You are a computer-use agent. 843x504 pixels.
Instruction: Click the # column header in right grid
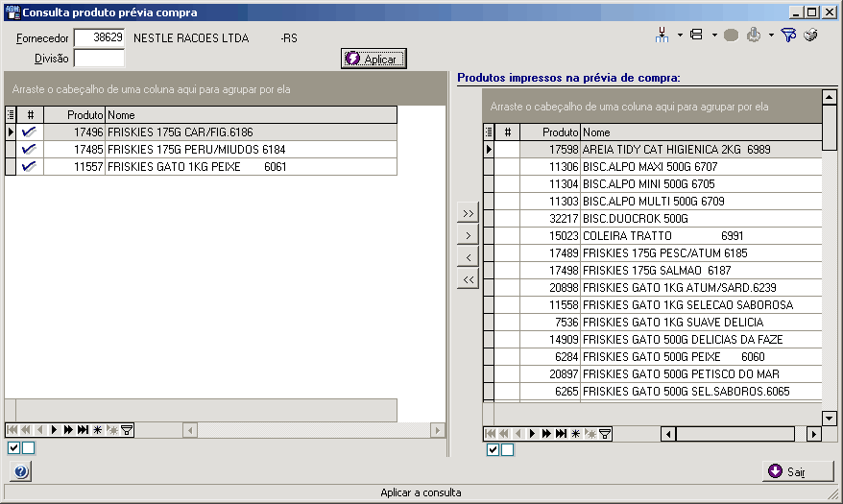(x=507, y=132)
